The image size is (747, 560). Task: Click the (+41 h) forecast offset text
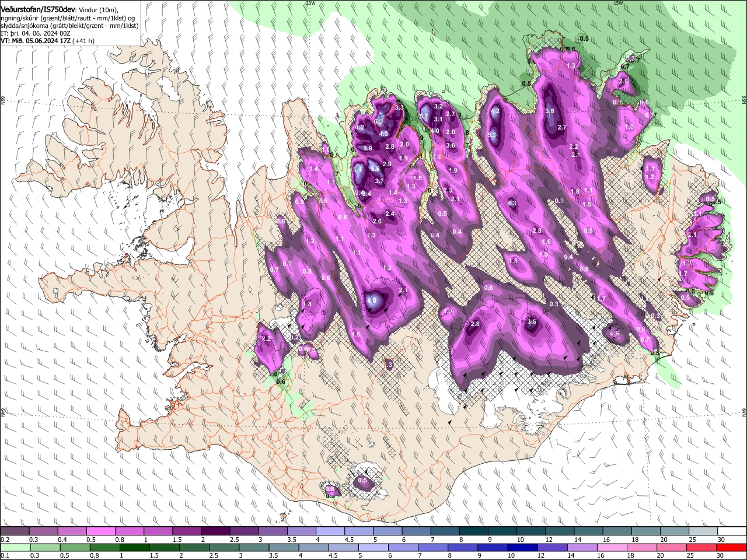[84, 41]
